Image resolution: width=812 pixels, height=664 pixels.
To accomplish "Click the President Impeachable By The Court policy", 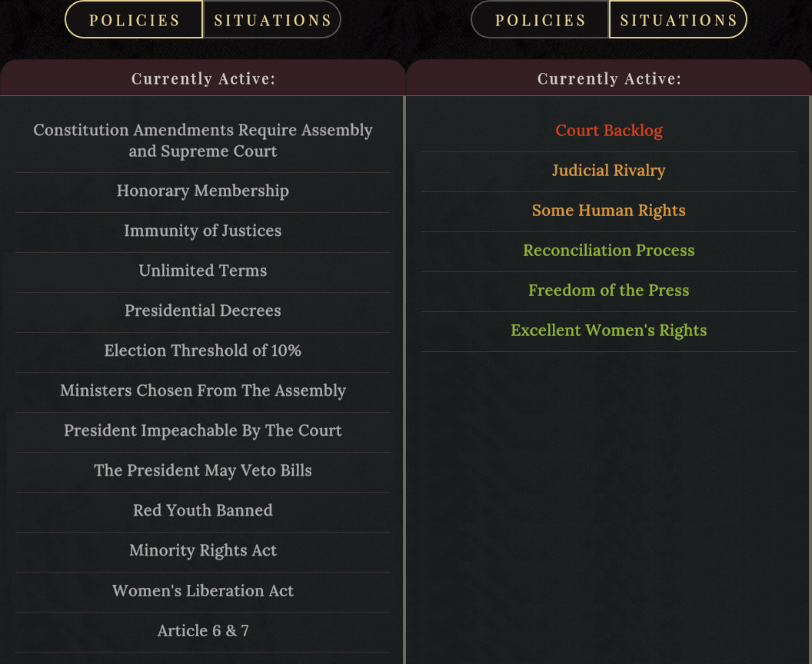I will click(203, 430).
